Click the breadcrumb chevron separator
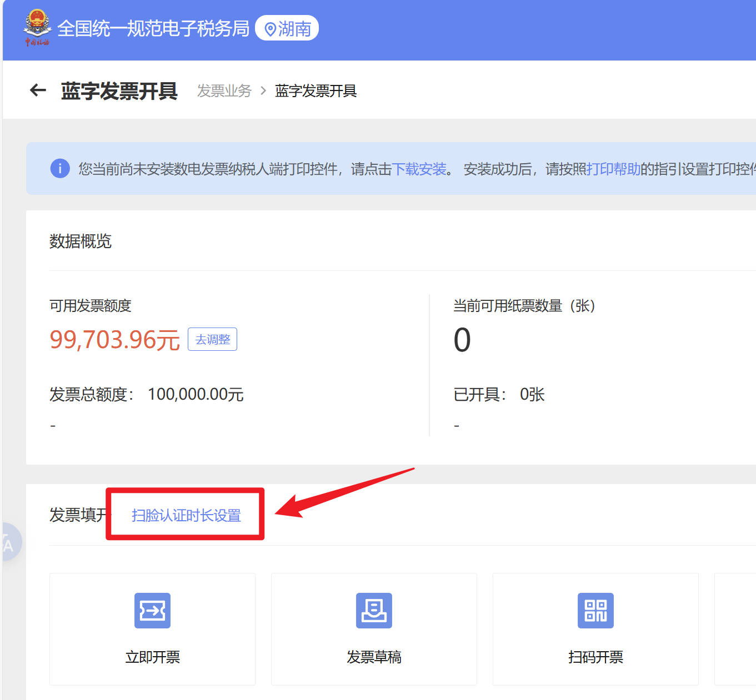Image resolution: width=756 pixels, height=700 pixels. click(263, 90)
